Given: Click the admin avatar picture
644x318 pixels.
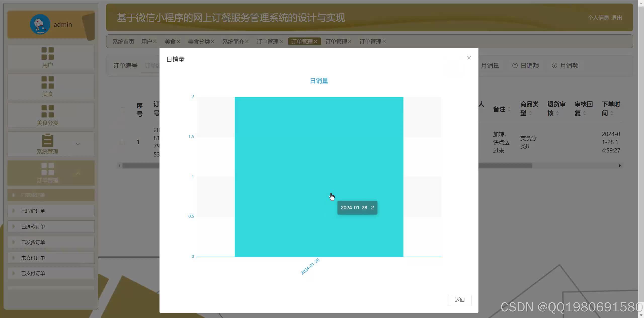Looking at the screenshot, I should (x=40, y=24).
